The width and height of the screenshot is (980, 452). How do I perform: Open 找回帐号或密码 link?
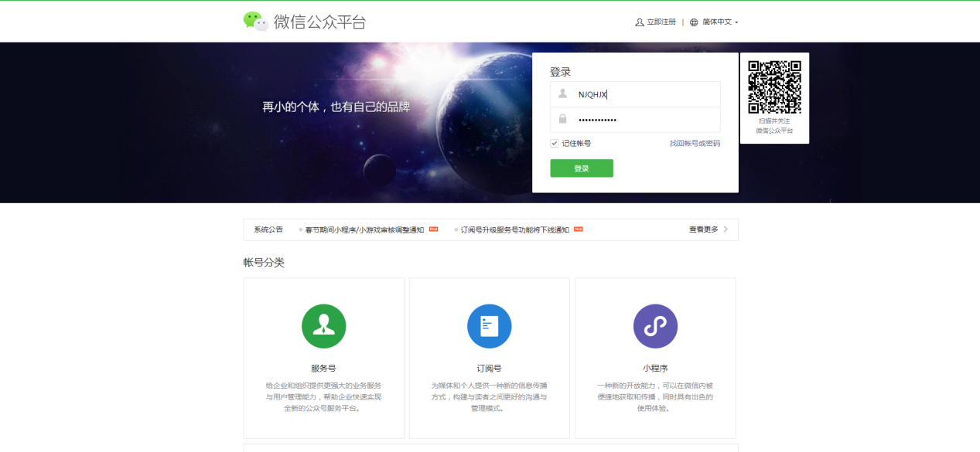click(x=695, y=144)
